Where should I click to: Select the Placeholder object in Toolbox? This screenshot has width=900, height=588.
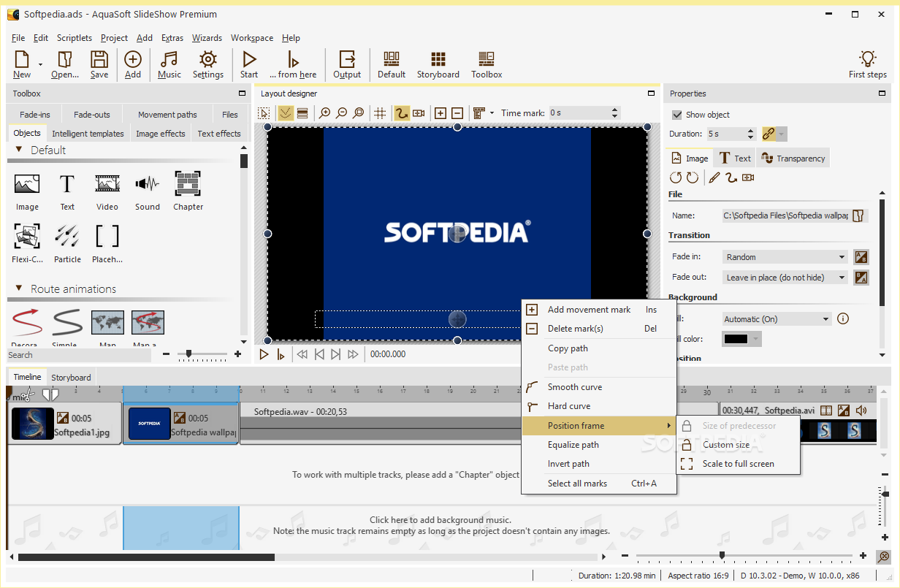click(107, 244)
